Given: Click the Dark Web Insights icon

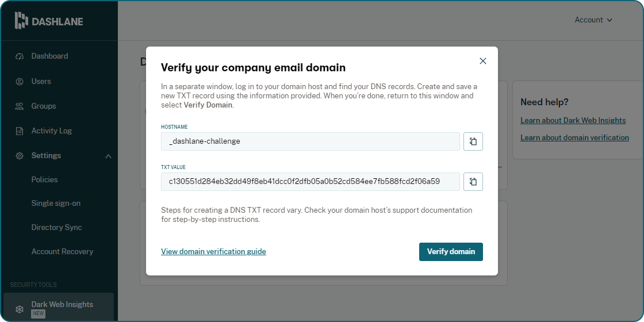Looking at the screenshot, I should click(x=20, y=309).
